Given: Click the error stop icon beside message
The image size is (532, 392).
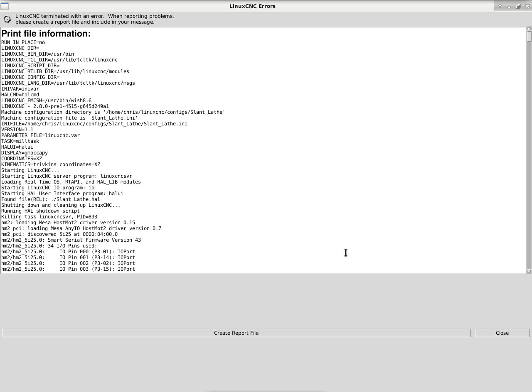Looking at the screenshot, I should tap(7, 19).
